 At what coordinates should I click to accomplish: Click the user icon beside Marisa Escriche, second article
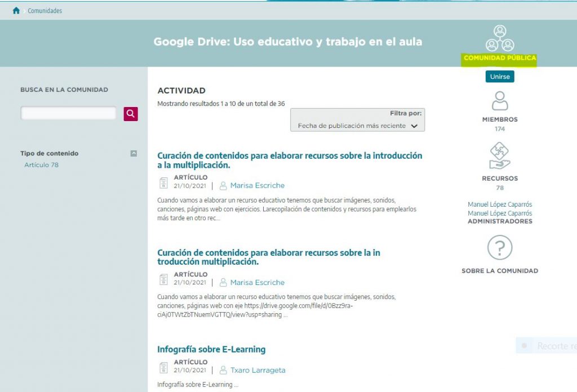pyautogui.click(x=223, y=282)
